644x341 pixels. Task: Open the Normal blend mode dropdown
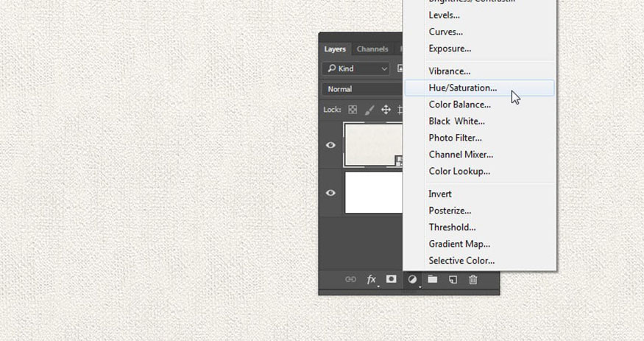pyautogui.click(x=363, y=88)
